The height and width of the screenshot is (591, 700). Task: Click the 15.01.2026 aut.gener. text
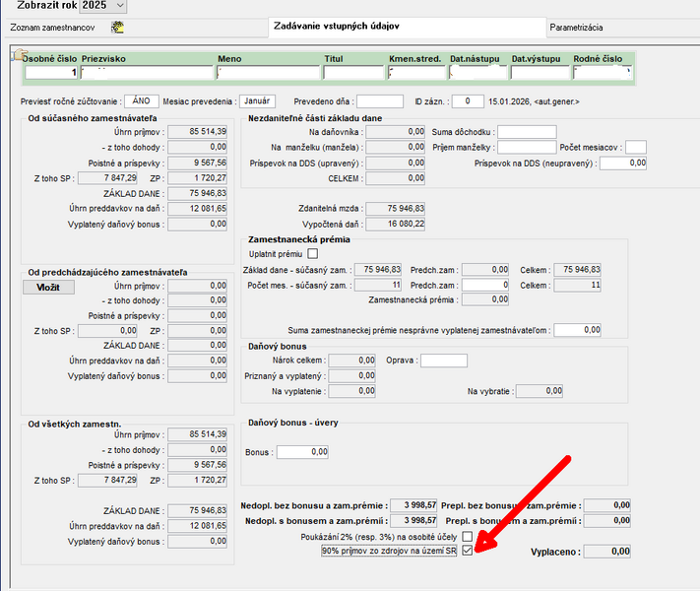pyautogui.click(x=534, y=101)
